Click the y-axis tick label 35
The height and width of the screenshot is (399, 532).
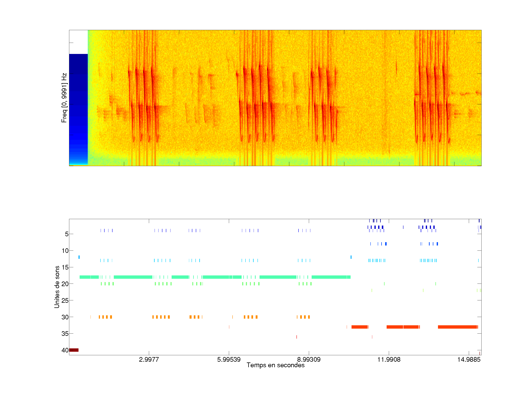coord(65,334)
